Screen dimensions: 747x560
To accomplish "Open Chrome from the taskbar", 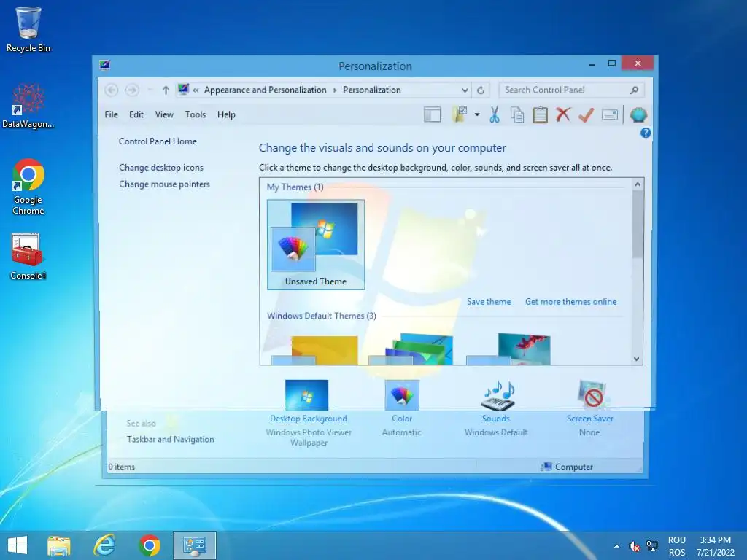I will [150, 545].
